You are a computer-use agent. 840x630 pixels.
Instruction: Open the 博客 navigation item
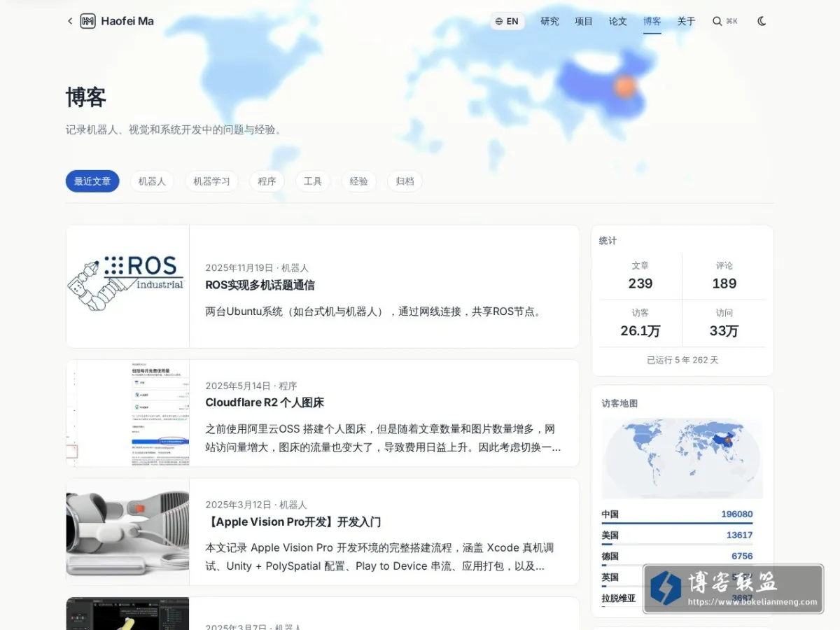pos(652,21)
